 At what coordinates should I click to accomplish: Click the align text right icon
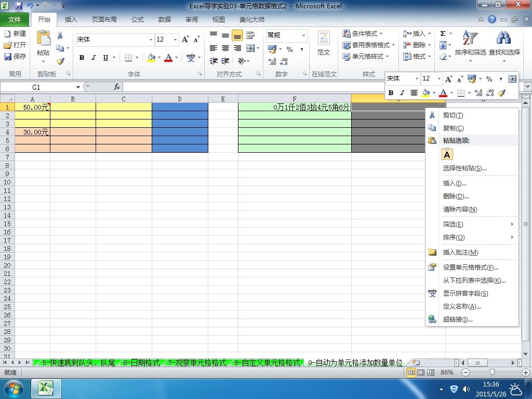point(237,48)
